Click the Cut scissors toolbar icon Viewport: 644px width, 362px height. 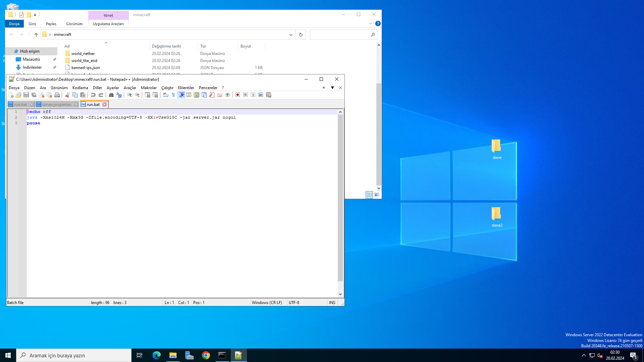coord(67,95)
